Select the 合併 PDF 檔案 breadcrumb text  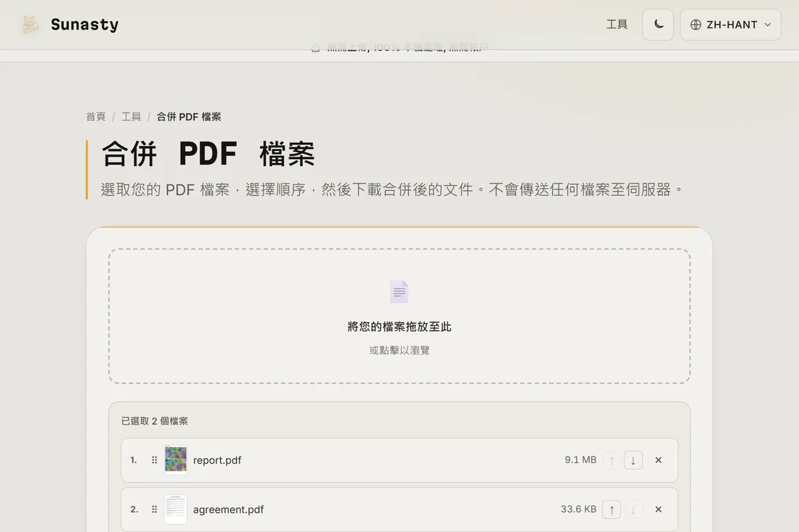(x=189, y=117)
